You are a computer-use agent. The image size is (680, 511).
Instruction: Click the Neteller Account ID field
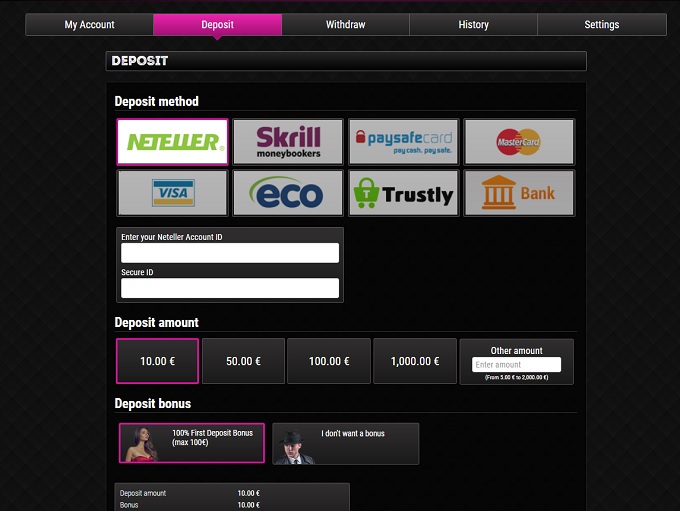pyautogui.click(x=230, y=253)
